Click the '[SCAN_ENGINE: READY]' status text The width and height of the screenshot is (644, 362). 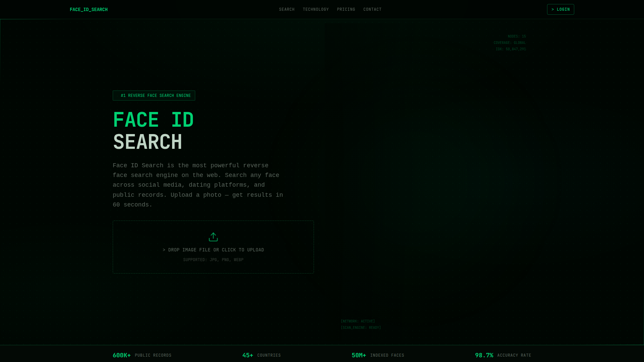(x=361, y=328)
